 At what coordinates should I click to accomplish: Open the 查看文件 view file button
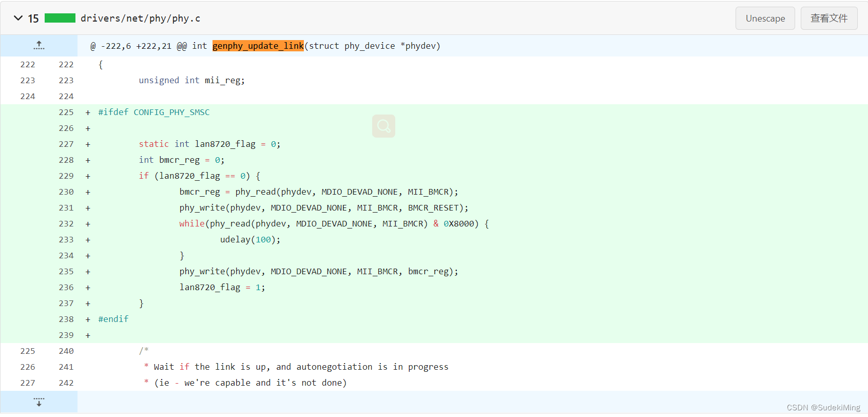pos(829,18)
